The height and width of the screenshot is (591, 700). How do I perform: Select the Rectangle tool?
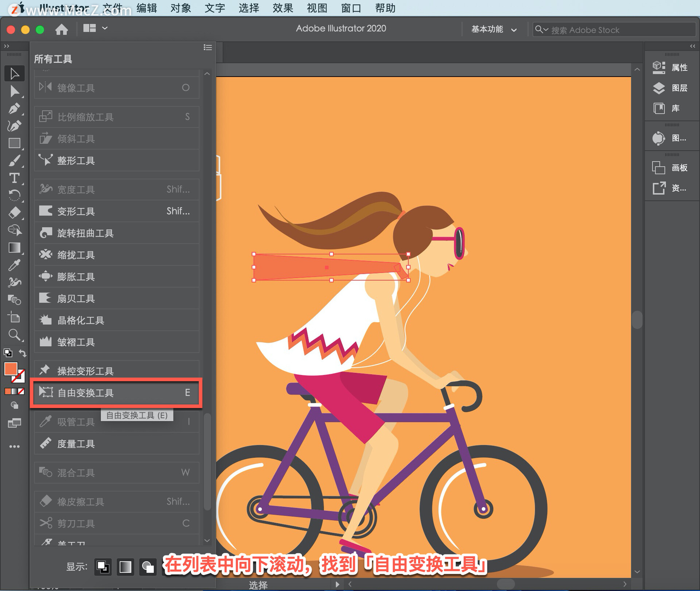[14, 143]
